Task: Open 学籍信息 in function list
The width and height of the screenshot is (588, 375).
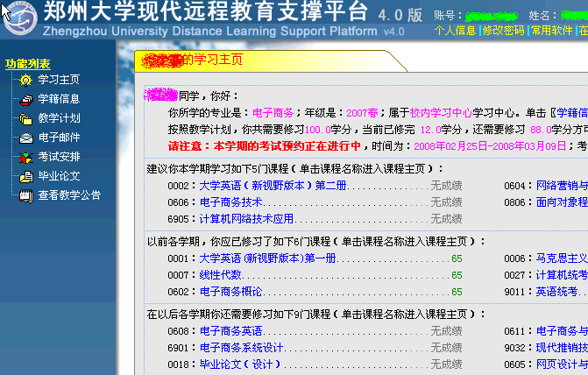Action: 59,99
